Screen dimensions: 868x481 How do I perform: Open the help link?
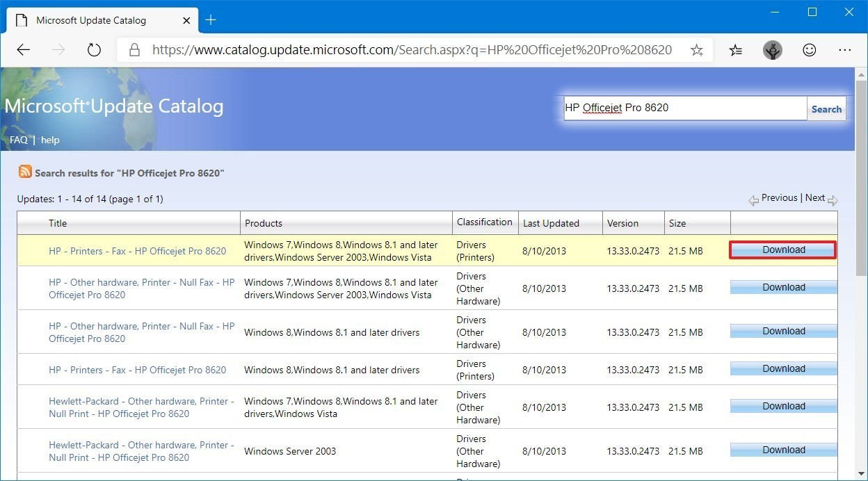[x=50, y=140]
